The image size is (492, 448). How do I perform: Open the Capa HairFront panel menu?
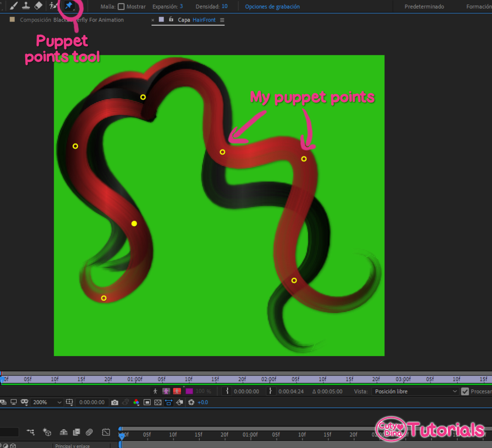(221, 20)
